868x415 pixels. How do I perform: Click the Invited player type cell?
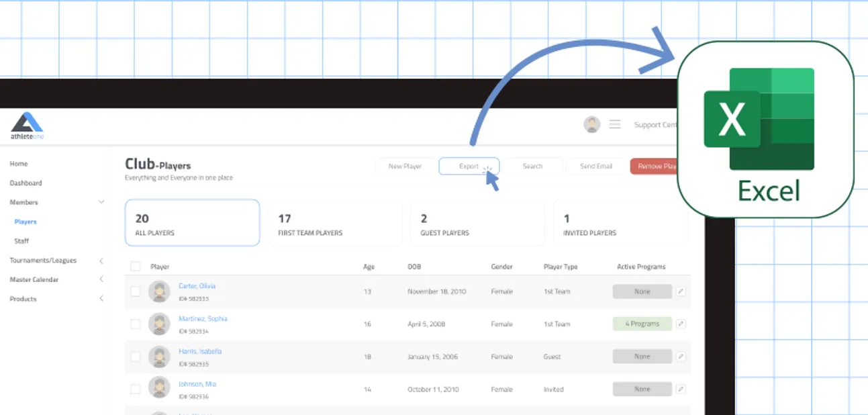coord(554,389)
